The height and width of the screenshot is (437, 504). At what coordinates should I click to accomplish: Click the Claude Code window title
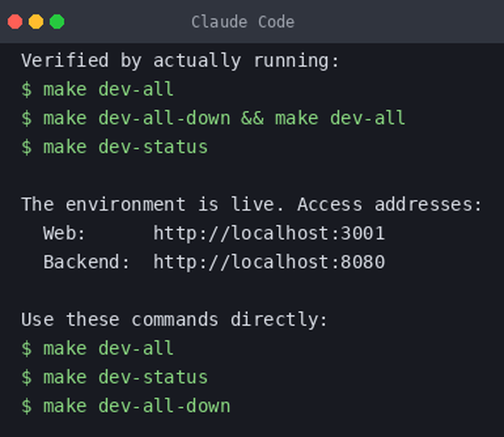pos(243,22)
